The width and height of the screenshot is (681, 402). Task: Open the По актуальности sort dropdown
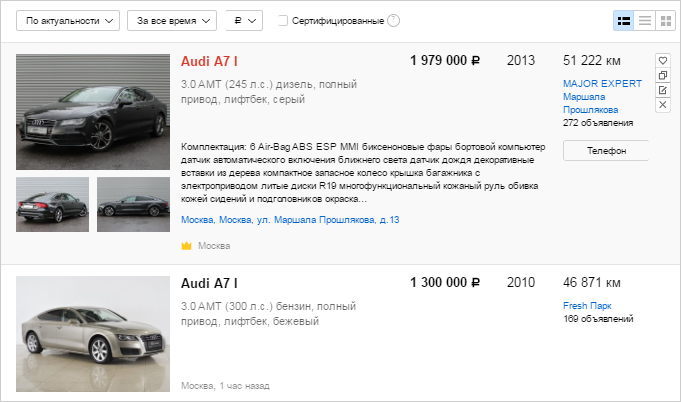click(68, 20)
